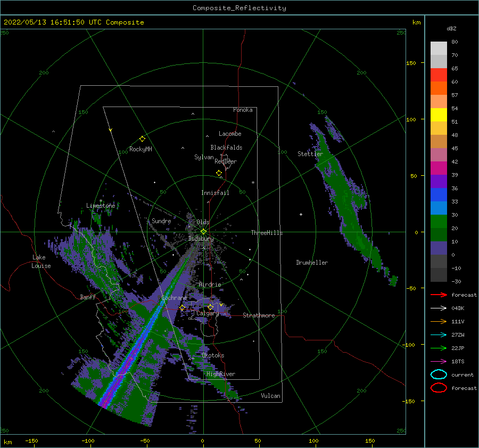Click the Banff town label

[x=88, y=297]
